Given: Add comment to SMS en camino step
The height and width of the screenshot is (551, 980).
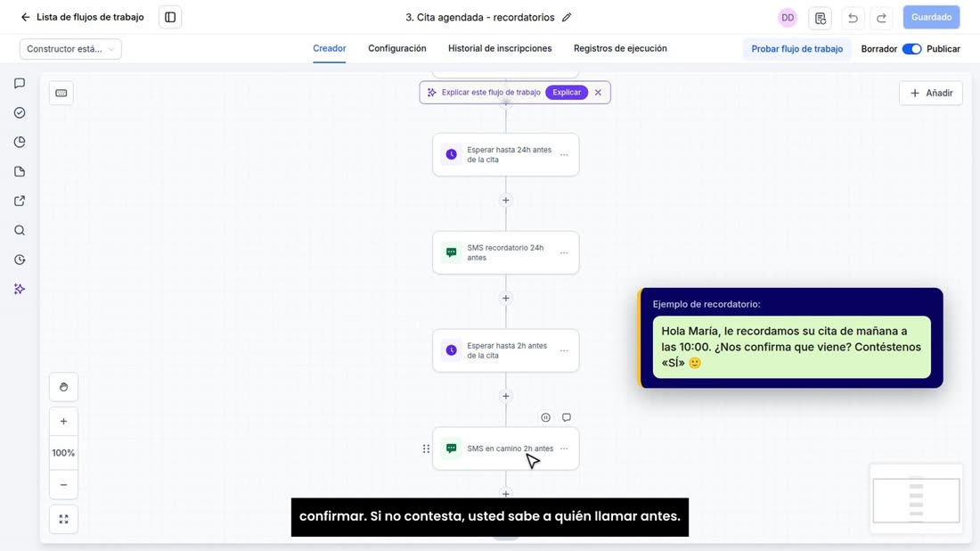Looking at the screenshot, I should (x=567, y=417).
